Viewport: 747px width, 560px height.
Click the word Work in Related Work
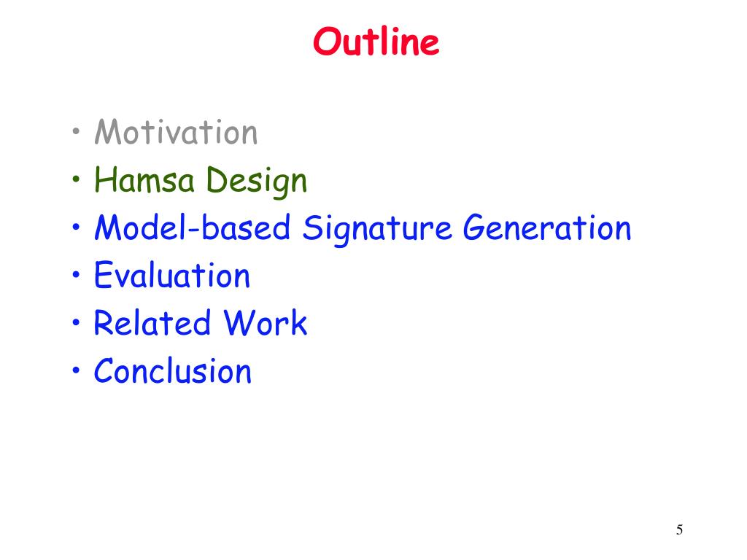click(x=266, y=323)
